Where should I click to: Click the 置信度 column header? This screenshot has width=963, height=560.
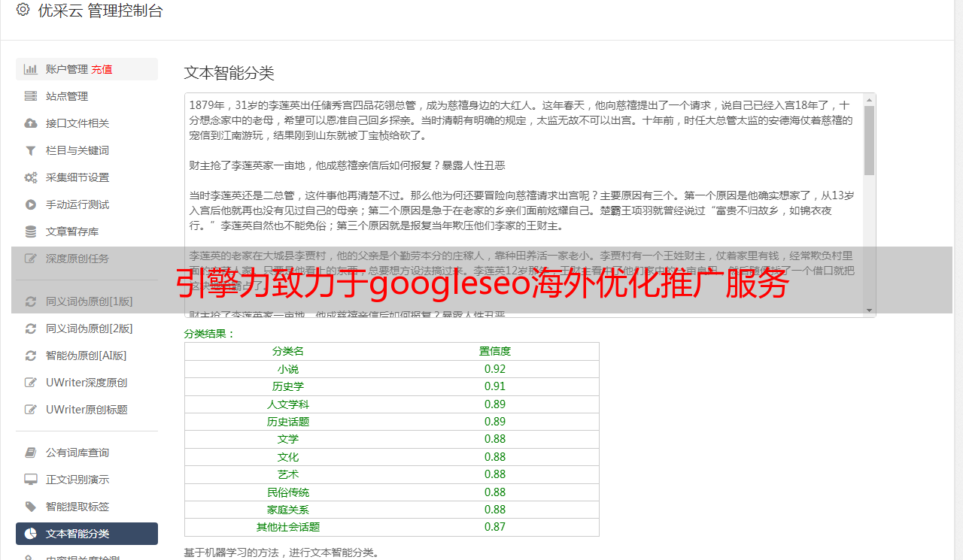tap(495, 351)
